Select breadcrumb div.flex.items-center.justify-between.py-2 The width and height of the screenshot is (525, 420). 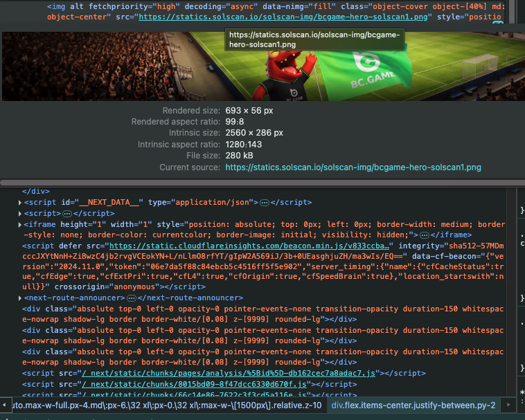click(413, 405)
